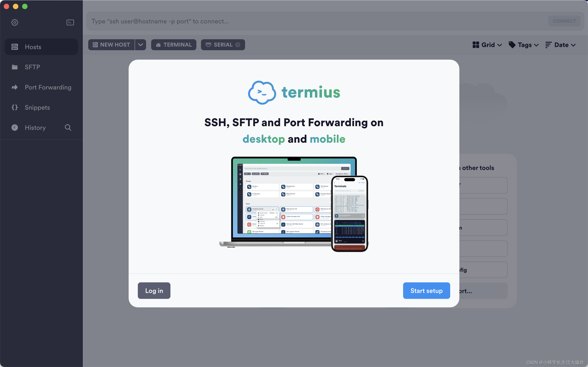This screenshot has width=588, height=367.
Task: Click the Log in button
Action: point(154,290)
